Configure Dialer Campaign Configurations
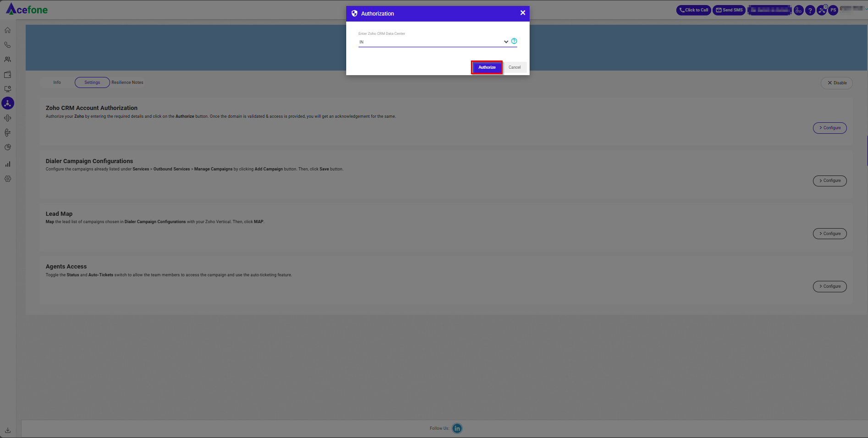Screen dimensions: 868x438 click(x=830, y=181)
